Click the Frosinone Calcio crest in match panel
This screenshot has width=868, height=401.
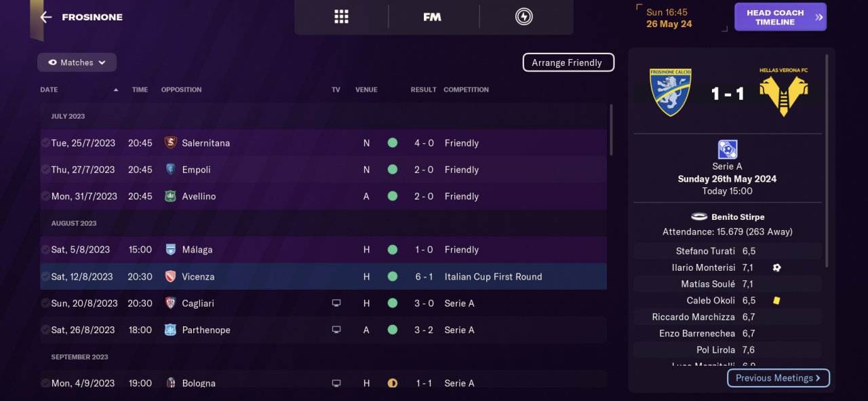[x=670, y=92]
